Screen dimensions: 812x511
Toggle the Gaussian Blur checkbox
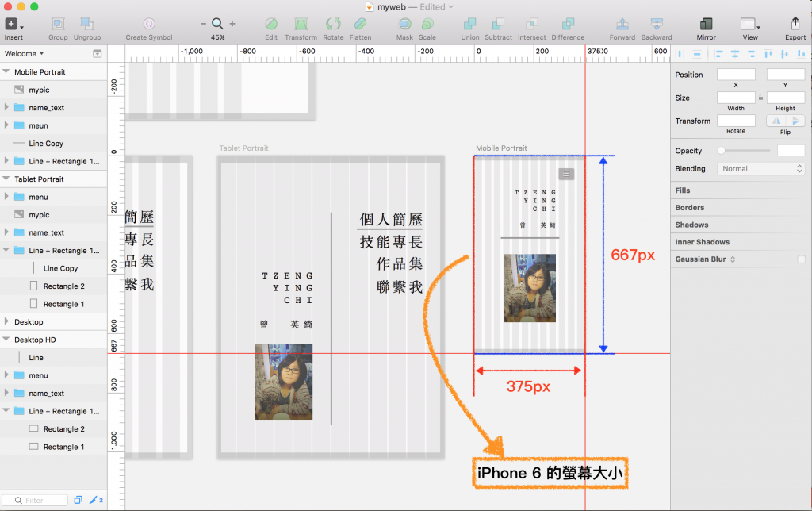[x=801, y=259]
